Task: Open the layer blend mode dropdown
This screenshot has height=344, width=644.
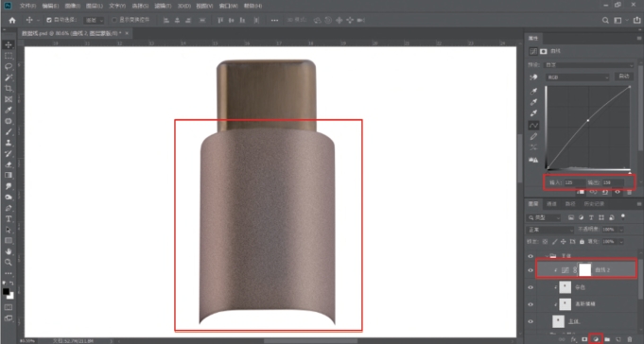Action: coord(549,230)
